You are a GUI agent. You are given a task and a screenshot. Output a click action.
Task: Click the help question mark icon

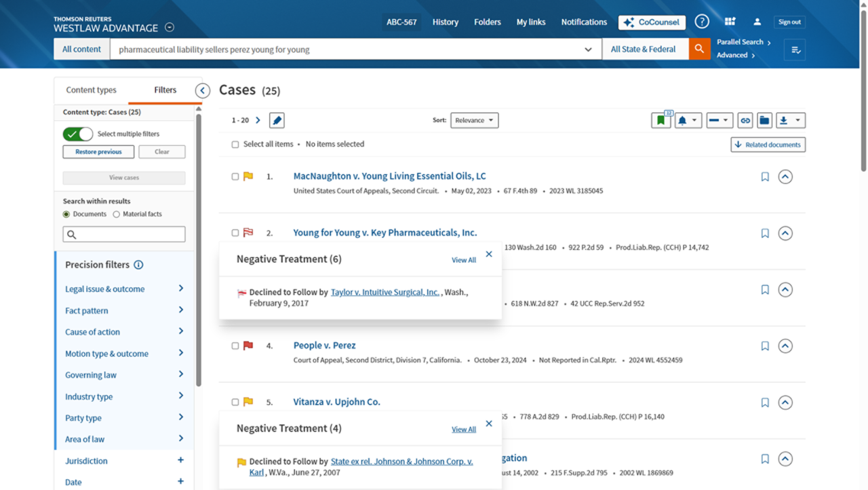pyautogui.click(x=702, y=22)
